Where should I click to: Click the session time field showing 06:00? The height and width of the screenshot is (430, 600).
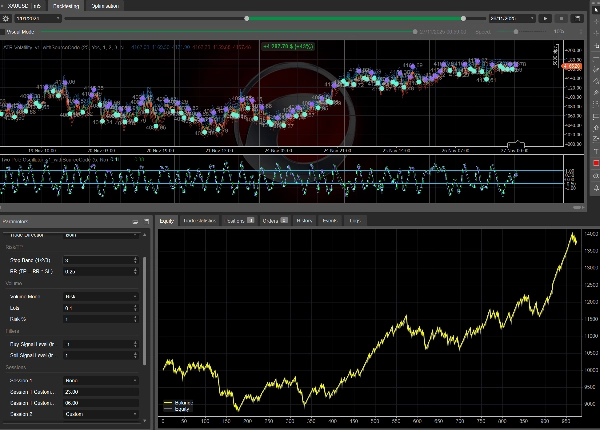point(101,403)
